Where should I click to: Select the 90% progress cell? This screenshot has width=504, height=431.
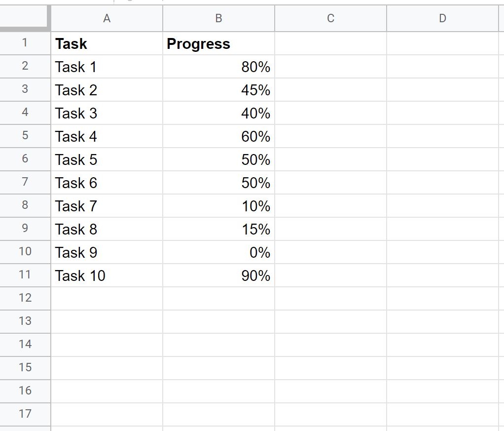coord(218,276)
